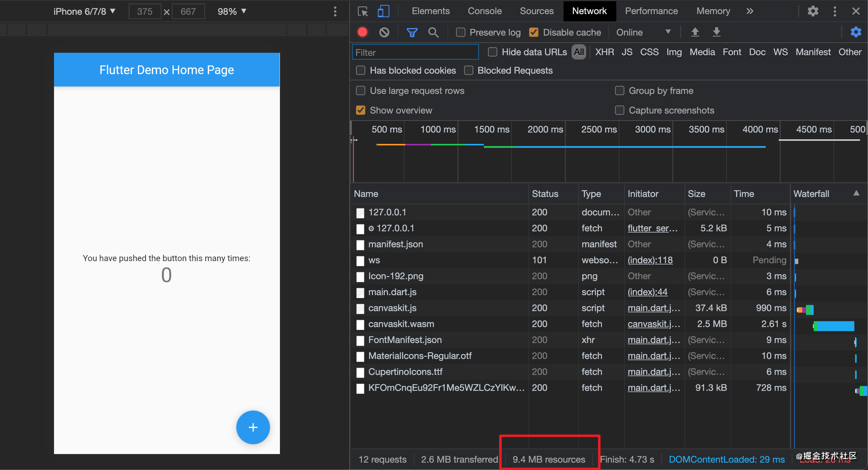
Task: Click the floating plus button in Flutter app
Action: [x=253, y=427]
